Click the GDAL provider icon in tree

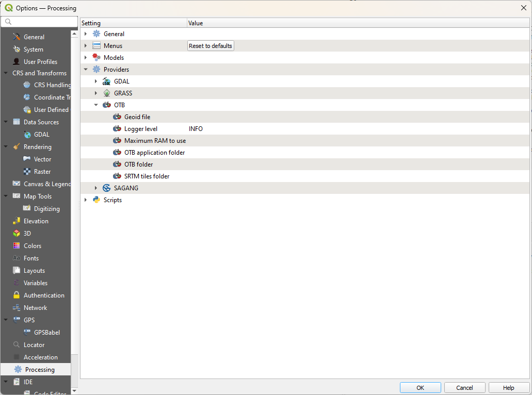(x=106, y=81)
